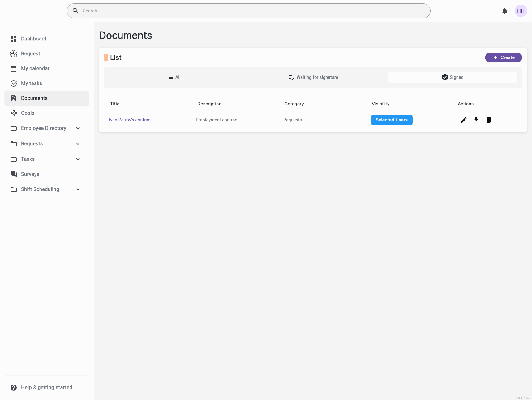Delete Ivan Petrov's contract with trash icon
The width and height of the screenshot is (532, 400).
489,120
